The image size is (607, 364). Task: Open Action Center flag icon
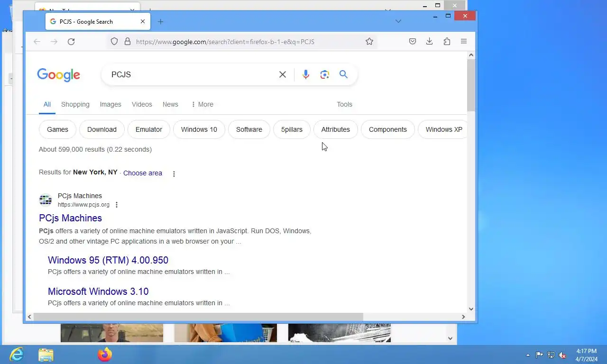(x=540, y=355)
